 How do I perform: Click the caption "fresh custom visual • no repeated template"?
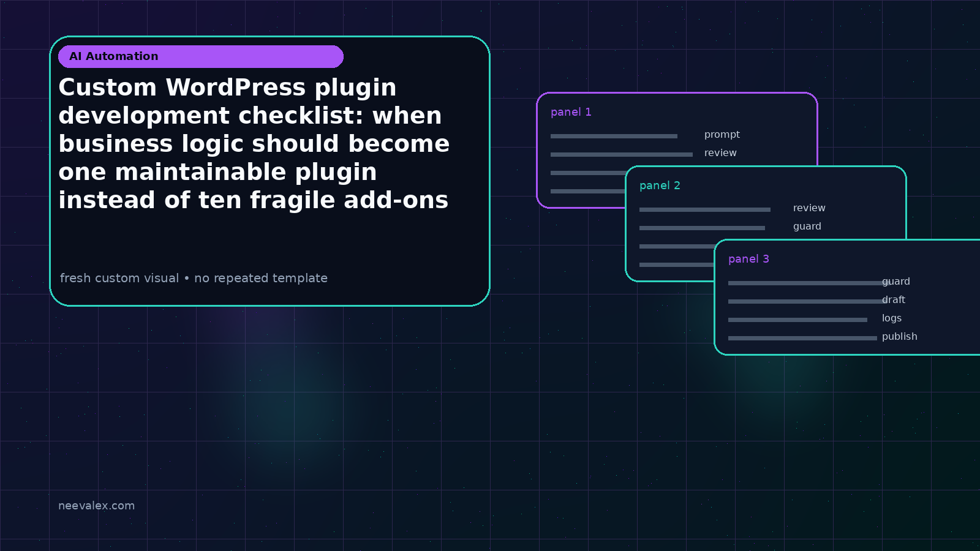[x=194, y=278]
